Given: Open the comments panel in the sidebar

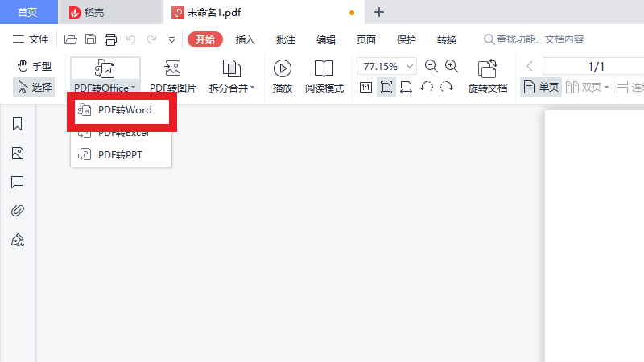Looking at the screenshot, I should click(17, 182).
